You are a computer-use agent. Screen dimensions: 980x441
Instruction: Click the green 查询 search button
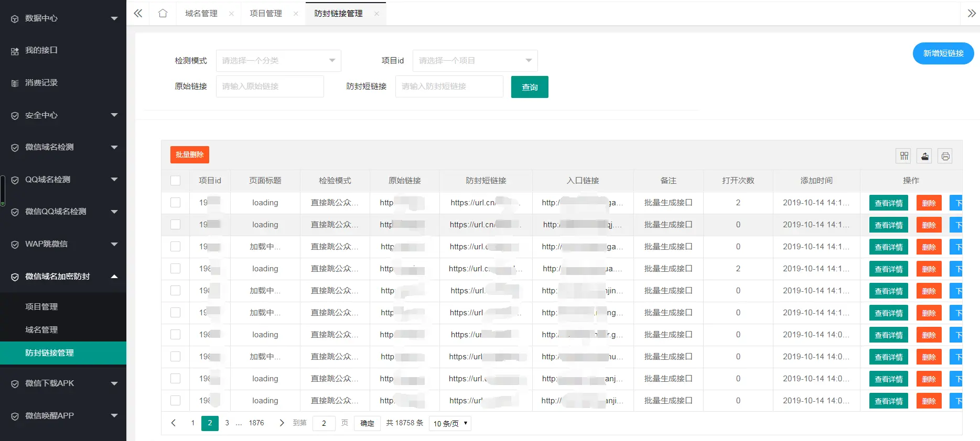pos(530,87)
